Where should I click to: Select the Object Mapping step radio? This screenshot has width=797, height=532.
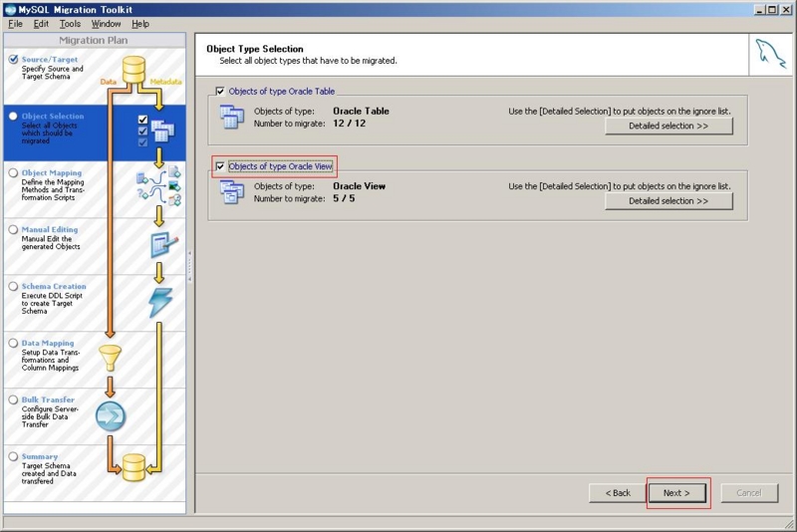13,172
